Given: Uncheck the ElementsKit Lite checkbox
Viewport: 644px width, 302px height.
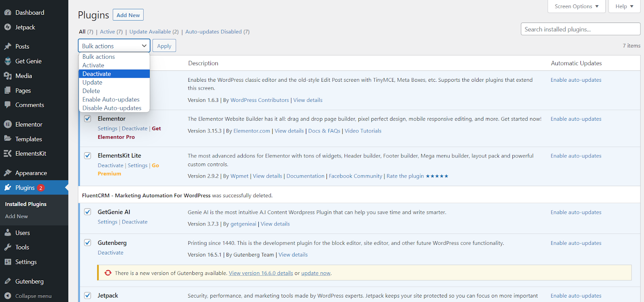Looking at the screenshot, I should click(x=87, y=155).
